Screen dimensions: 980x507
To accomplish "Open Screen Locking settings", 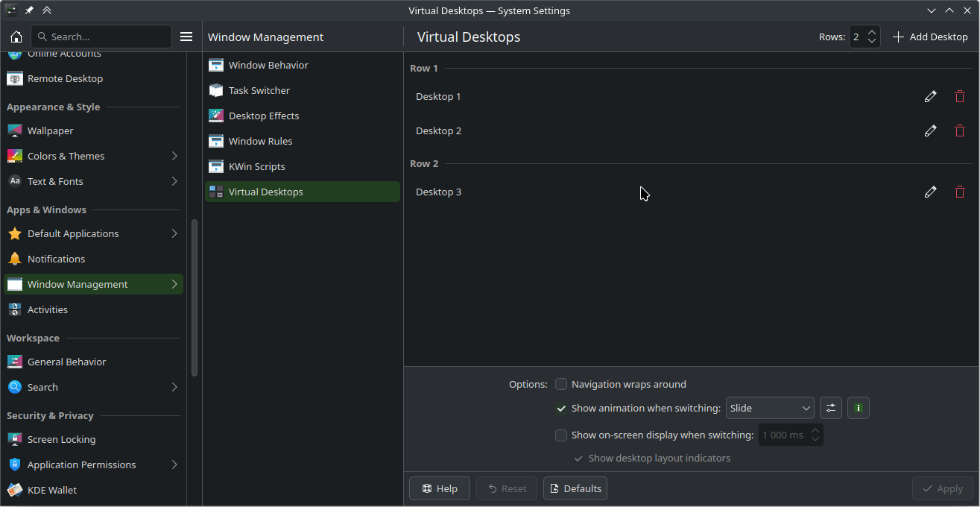I will [x=93, y=439].
